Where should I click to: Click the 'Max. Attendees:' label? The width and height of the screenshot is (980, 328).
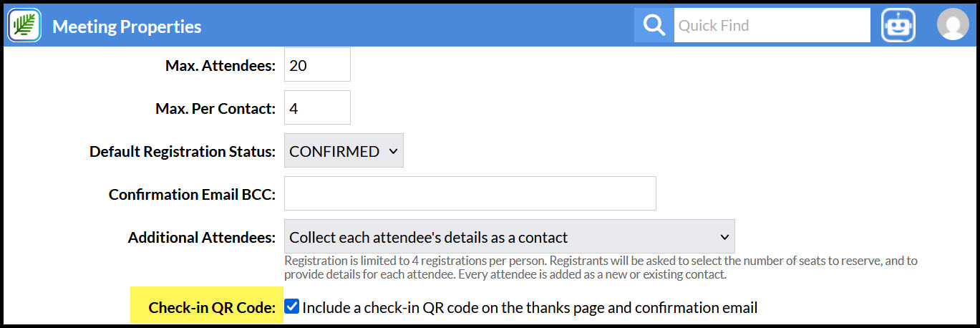point(220,66)
